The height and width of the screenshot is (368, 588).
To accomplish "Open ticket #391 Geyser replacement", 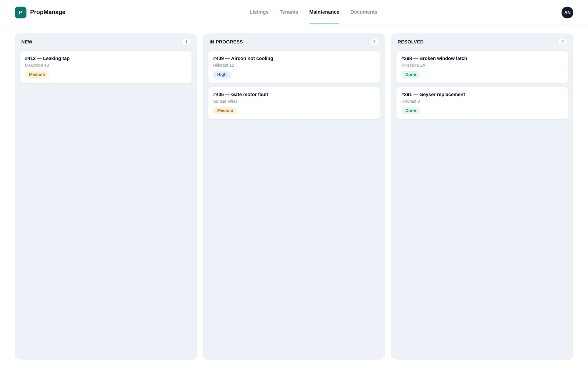I will point(482,103).
